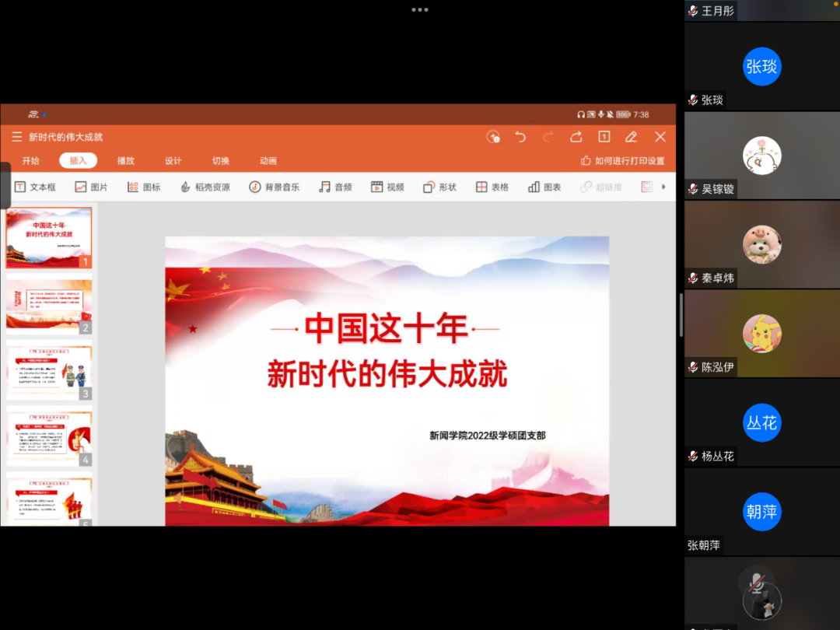Insert a chart (图表)
Viewport: 840px width, 630px height.
click(x=544, y=187)
